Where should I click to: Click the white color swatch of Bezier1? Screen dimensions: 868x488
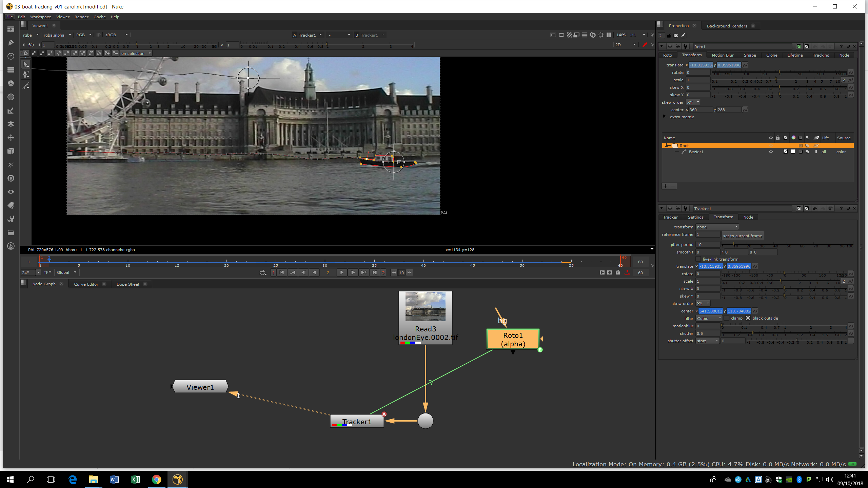coord(793,152)
